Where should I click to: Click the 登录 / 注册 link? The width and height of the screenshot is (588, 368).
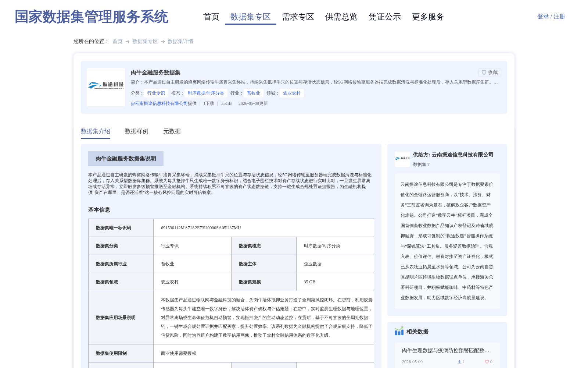click(x=551, y=17)
